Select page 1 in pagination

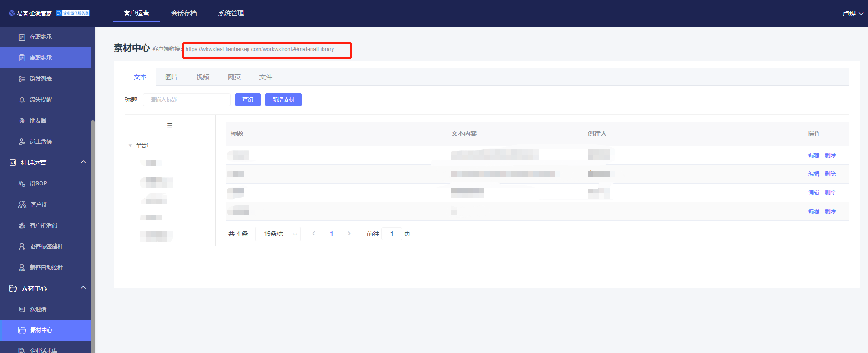tap(332, 234)
